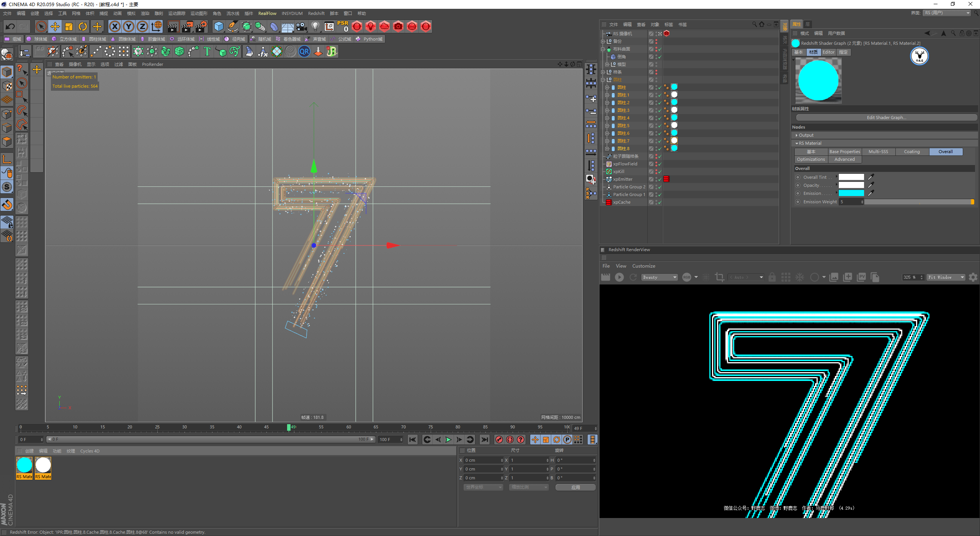
Task: Switch to the Base Properties tab
Action: pos(844,152)
